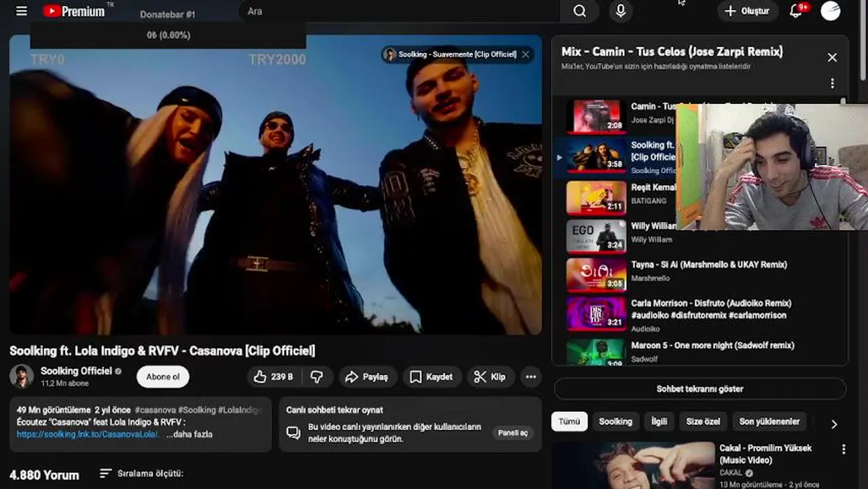Play Reşit Kemal playlist item thumbnail
The image size is (868, 489).
pos(596,198)
